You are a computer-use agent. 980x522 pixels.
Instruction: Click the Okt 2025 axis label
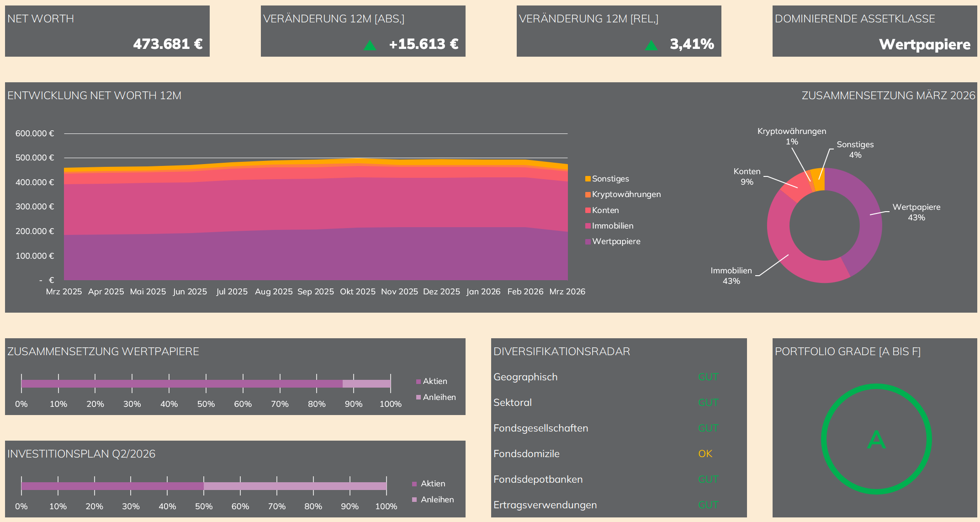click(357, 292)
